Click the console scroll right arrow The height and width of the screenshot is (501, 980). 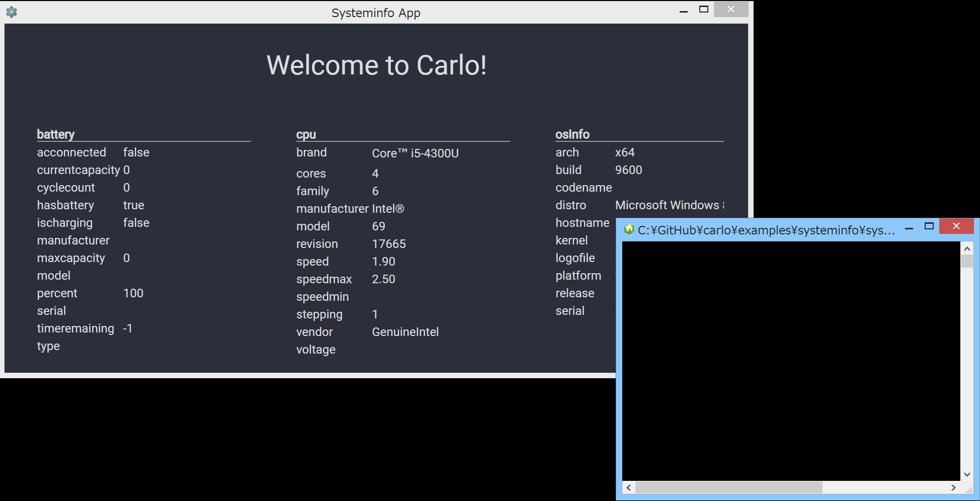click(x=953, y=487)
